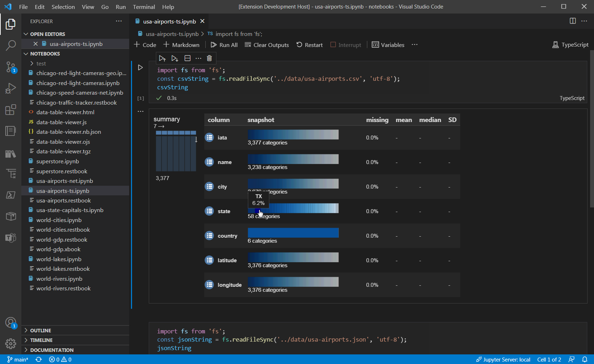Click Cell 1 of 2 status
Viewport: 594px width, 364px height.
(549, 359)
